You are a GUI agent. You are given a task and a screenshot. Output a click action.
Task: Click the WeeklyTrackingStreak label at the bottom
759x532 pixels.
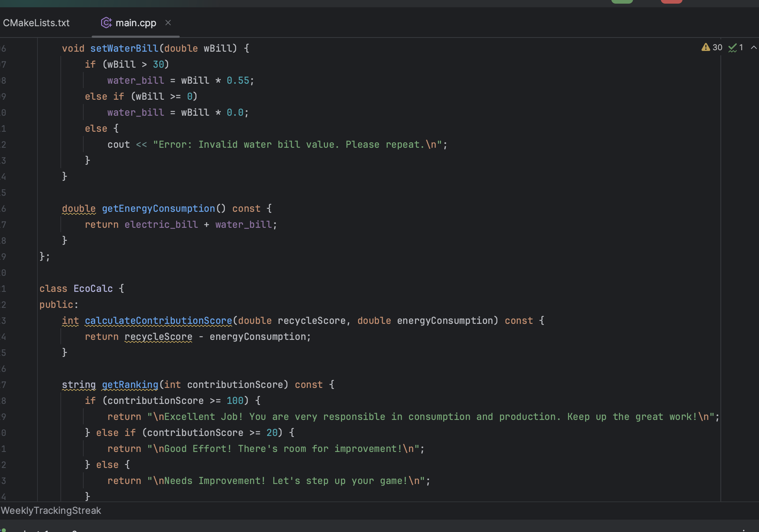(x=51, y=511)
